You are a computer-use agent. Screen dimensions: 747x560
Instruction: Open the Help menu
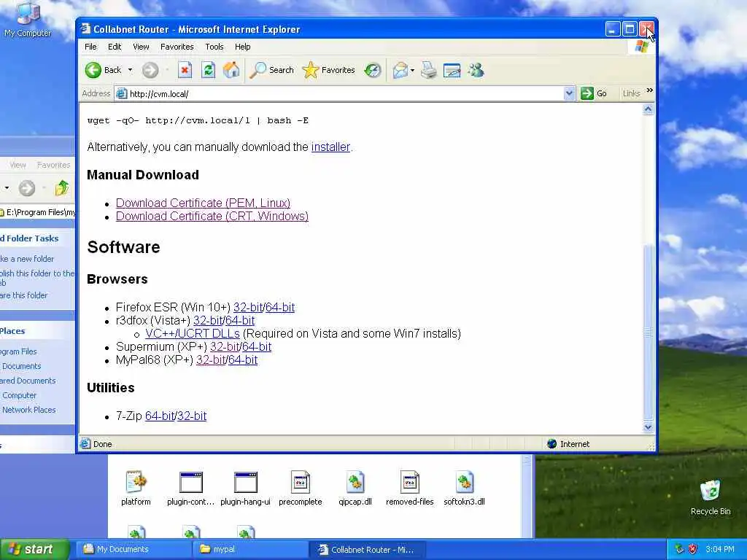242,47
